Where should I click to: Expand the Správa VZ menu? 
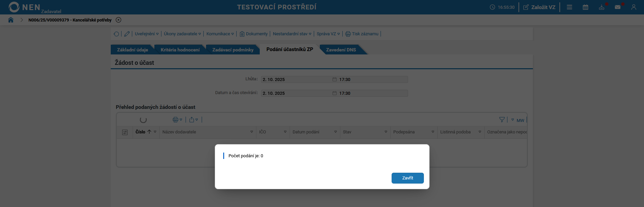click(x=328, y=34)
